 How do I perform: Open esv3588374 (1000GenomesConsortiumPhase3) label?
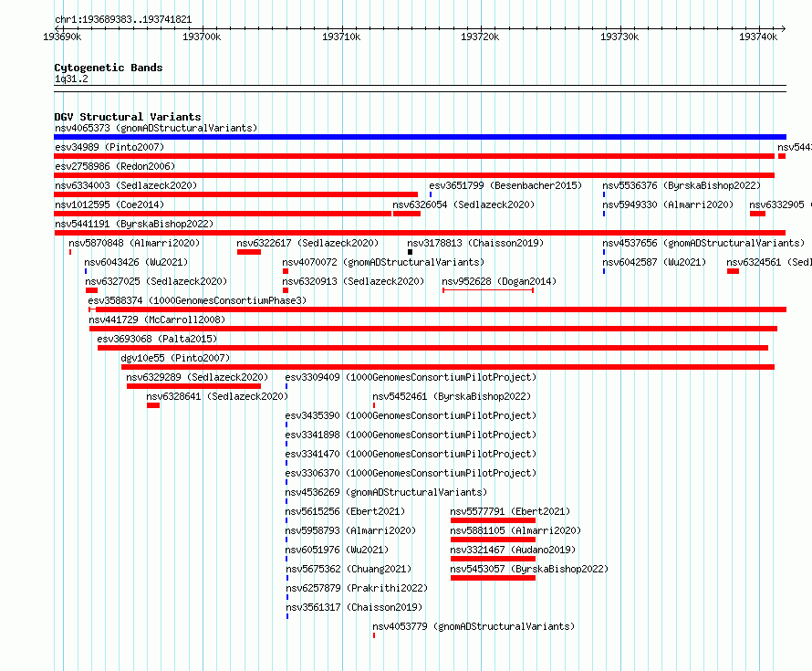click(197, 300)
